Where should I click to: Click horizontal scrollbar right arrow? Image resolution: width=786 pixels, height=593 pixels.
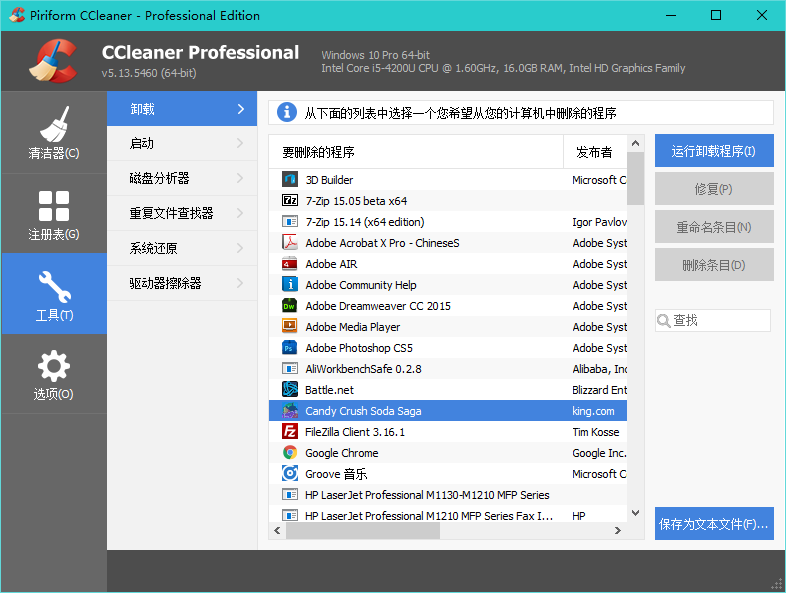click(x=618, y=530)
